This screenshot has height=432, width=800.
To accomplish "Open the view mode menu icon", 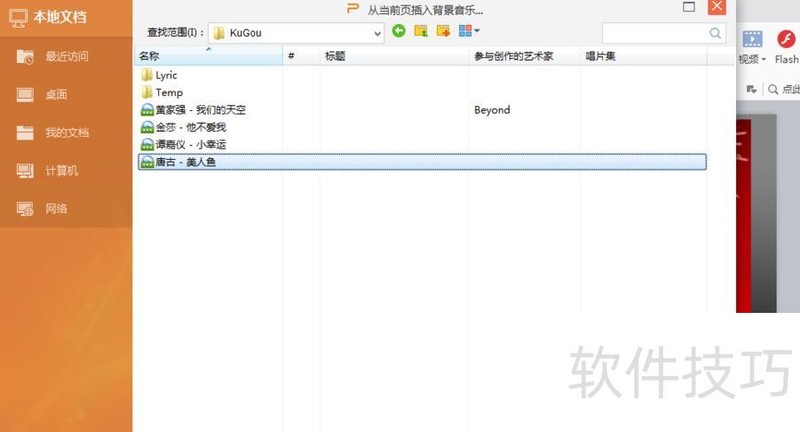I will [469, 31].
